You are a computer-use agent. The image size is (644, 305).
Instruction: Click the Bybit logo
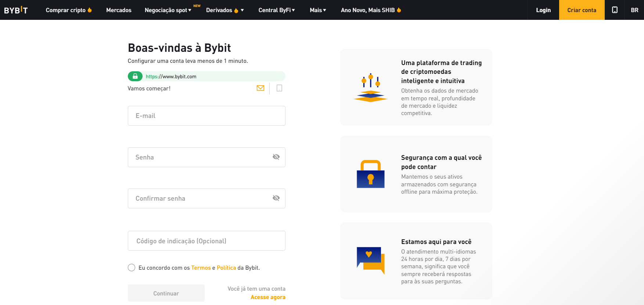[x=16, y=10]
